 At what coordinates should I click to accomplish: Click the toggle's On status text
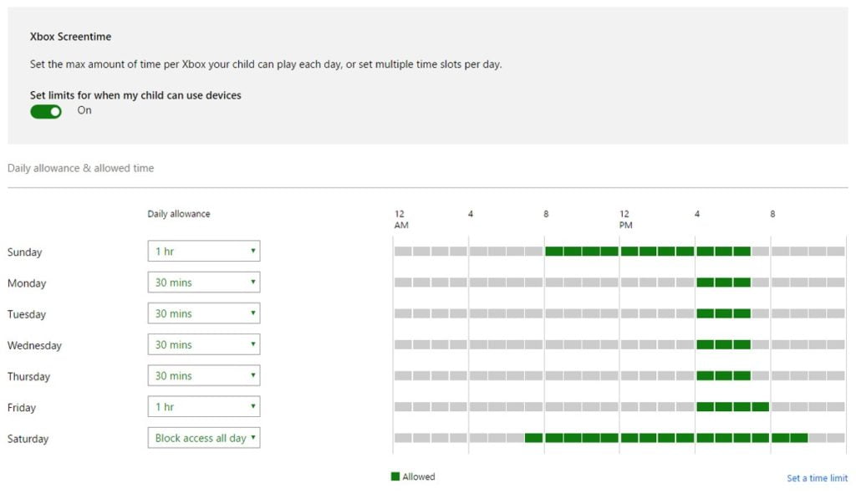point(84,110)
